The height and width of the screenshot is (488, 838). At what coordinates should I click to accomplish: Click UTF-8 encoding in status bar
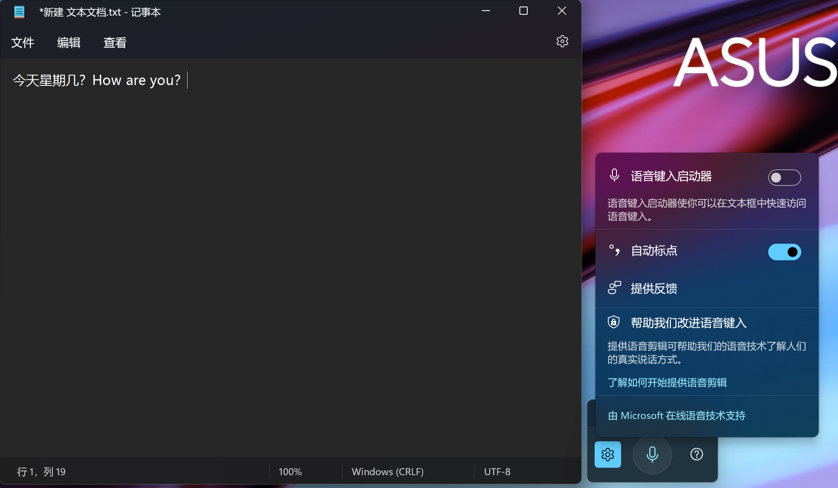[497, 471]
